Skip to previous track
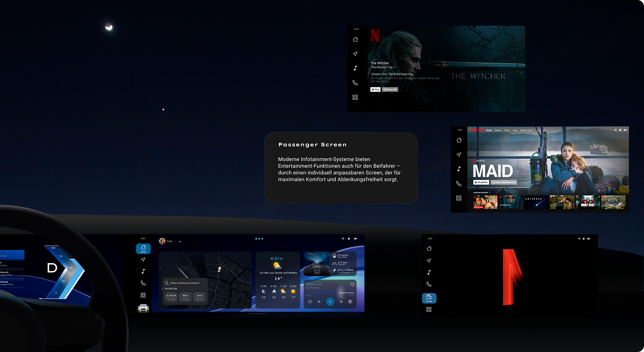This screenshot has width=644, height=352. (x=319, y=302)
